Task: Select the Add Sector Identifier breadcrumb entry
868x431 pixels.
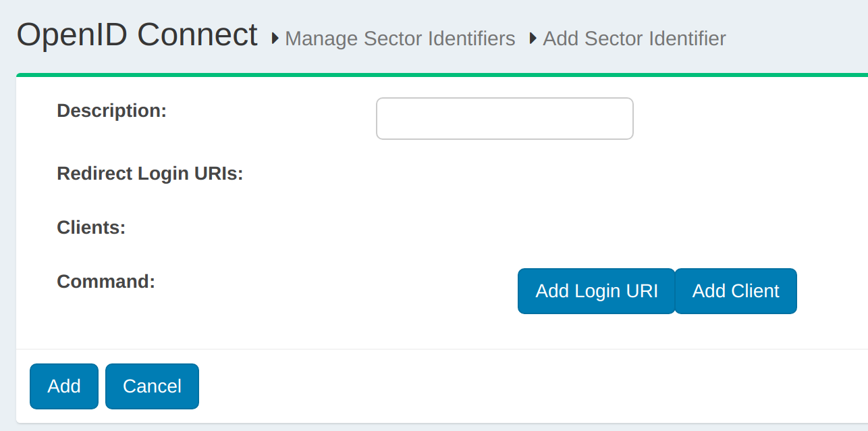Action: (x=634, y=39)
